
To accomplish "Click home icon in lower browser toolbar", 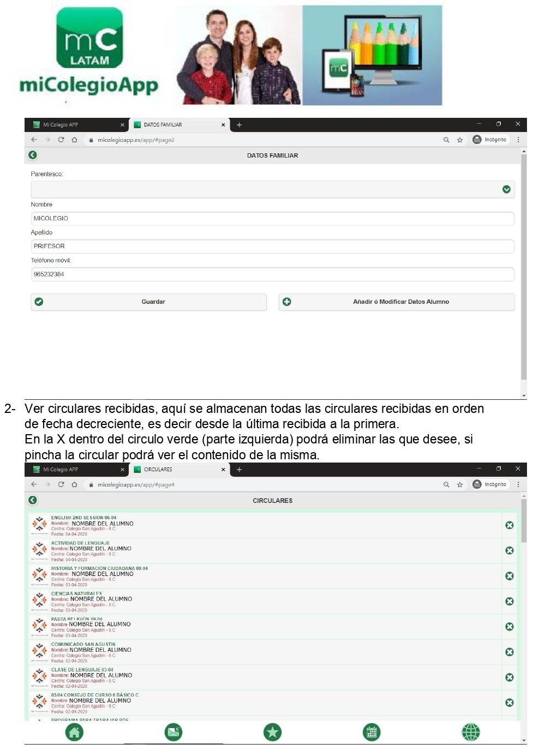I will 75,484.
